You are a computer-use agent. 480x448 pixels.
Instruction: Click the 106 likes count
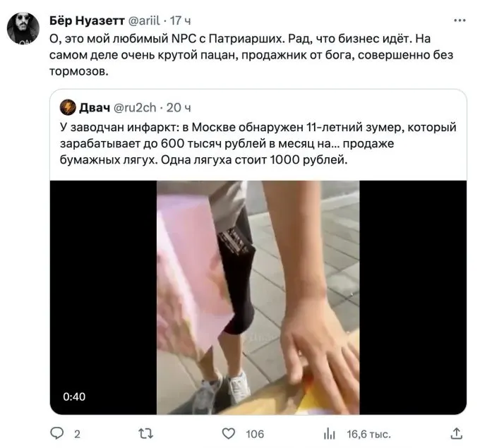(x=255, y=434)
